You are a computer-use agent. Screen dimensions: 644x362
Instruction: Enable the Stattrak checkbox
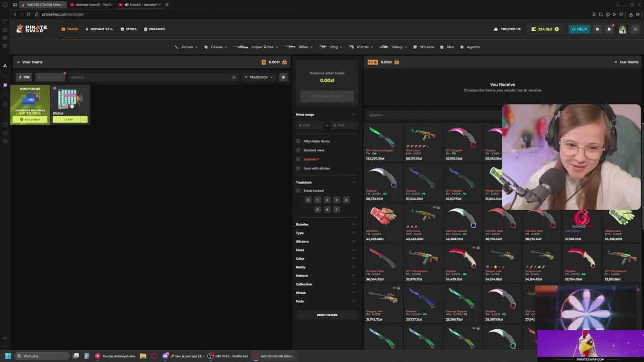[298, 159]
